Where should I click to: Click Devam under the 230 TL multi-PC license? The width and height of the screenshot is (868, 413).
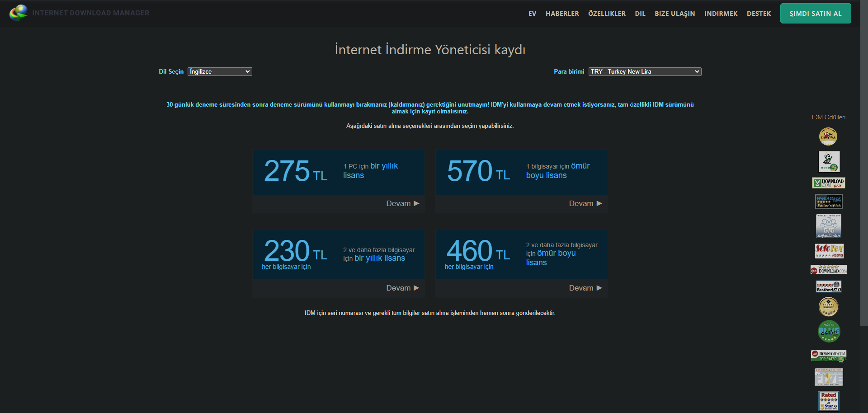(x=403, y=288)
